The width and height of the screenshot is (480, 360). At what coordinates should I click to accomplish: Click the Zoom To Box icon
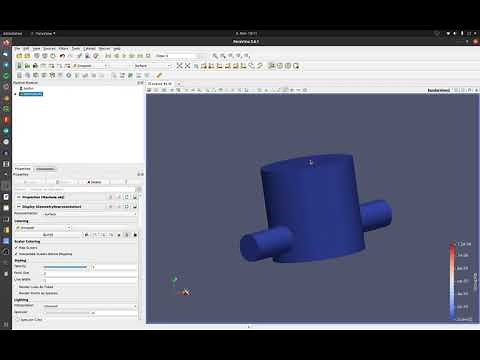pos(196,66)
